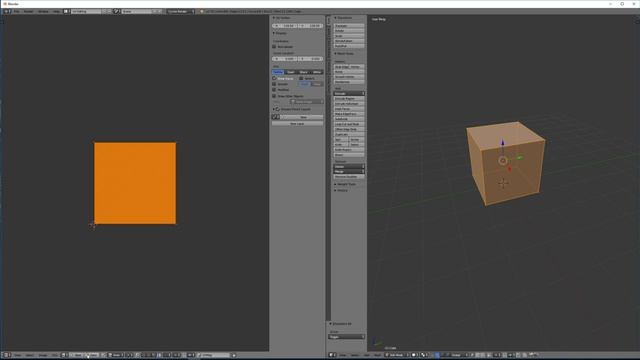Click the Info editor type icon in top bar

coord(7,11)
